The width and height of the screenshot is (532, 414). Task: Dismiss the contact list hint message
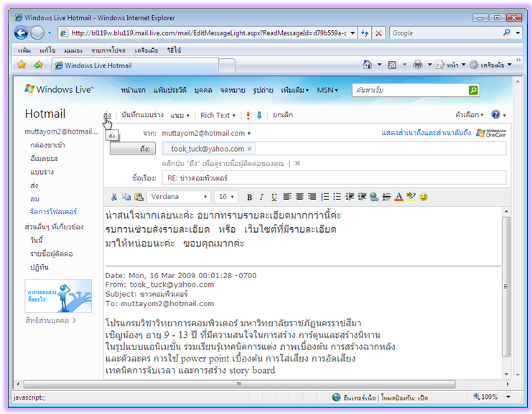(x=297, y=163)
